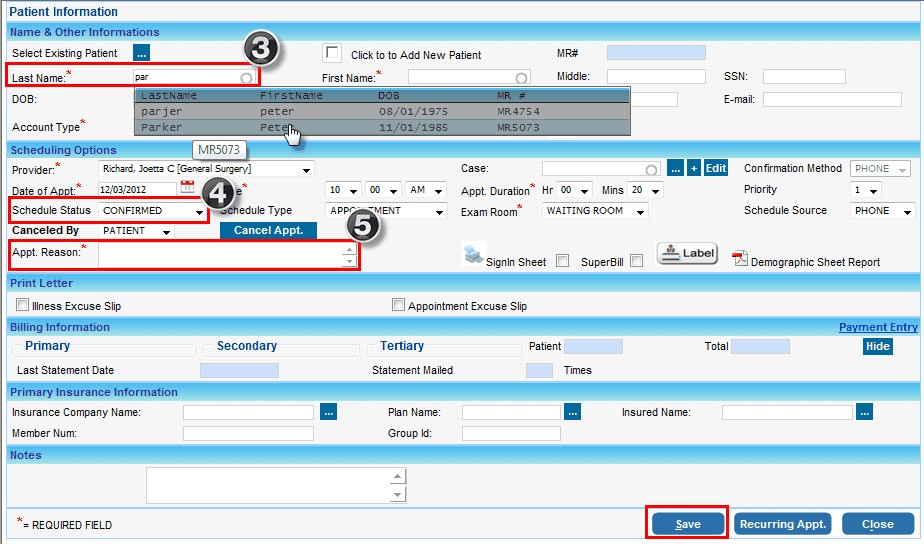The height and width of the screenshot is (544, 924).
Task: Open the Demographic Sheet Report PDF icon
Action: pos(740,259)
